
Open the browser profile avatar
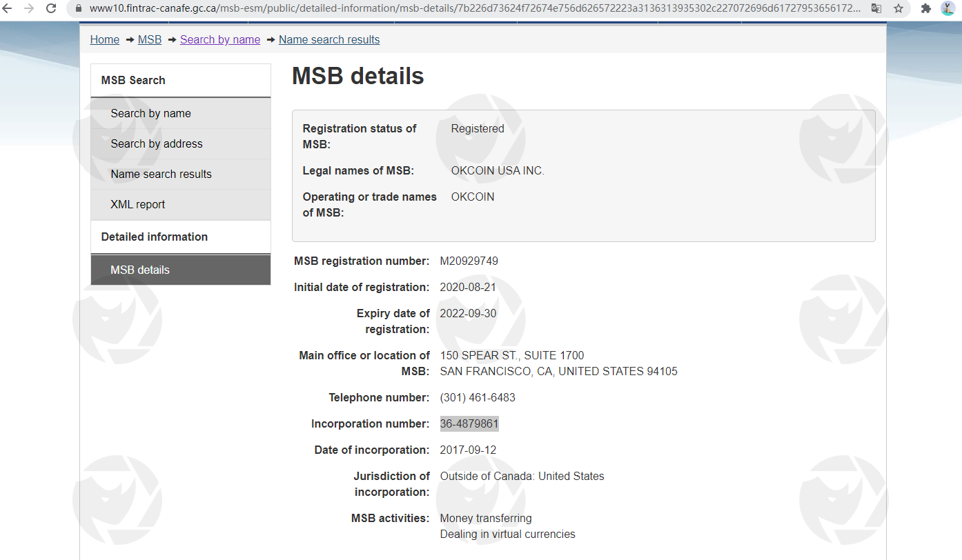pyautogui.click(x=948, y=8)
